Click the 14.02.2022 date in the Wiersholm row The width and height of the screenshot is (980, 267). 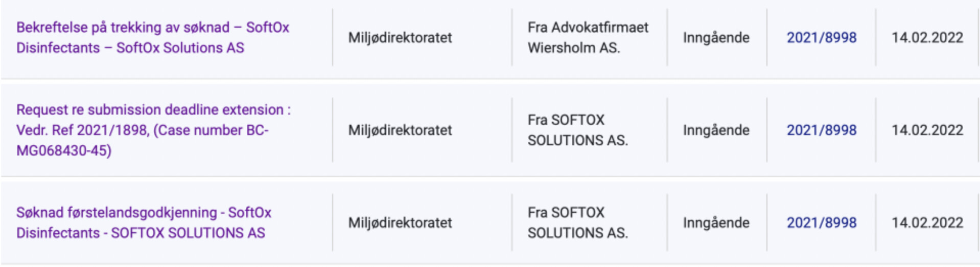click(x=927, y=37)
